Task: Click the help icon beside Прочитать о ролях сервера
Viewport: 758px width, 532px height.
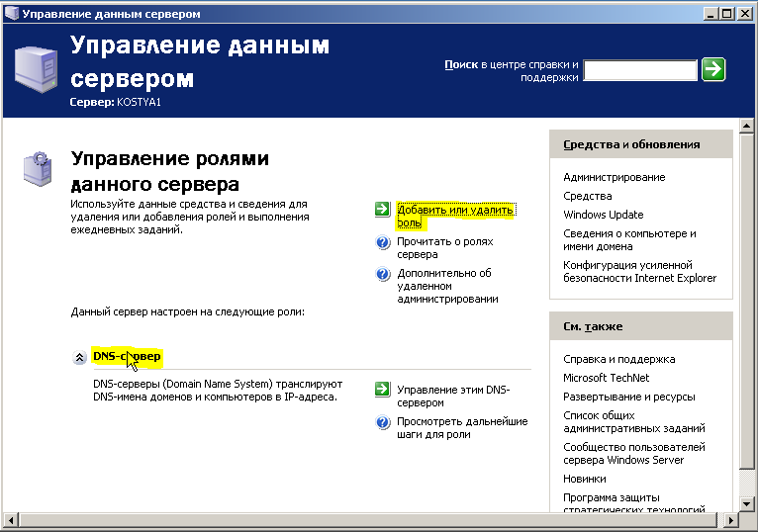Action: (382, 241)
